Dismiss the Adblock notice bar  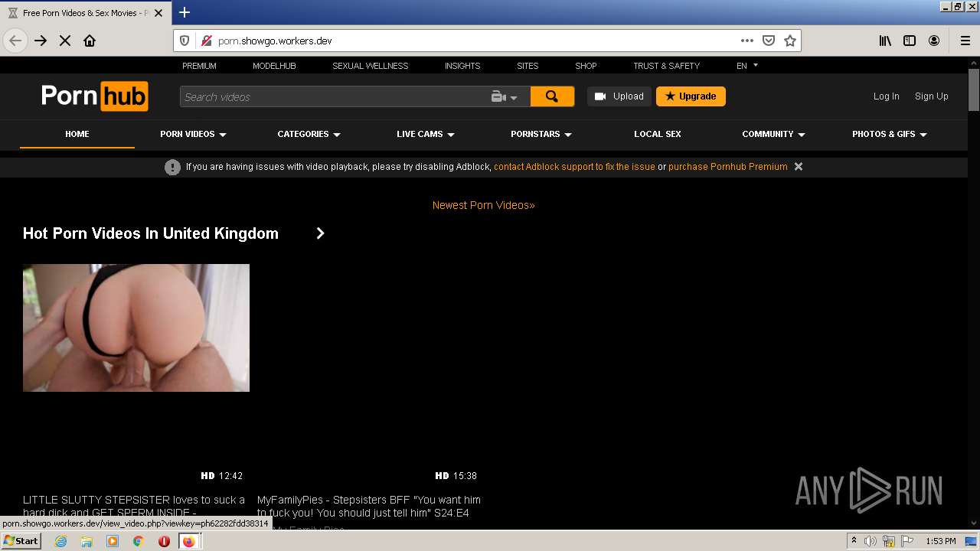coord(799,166)
